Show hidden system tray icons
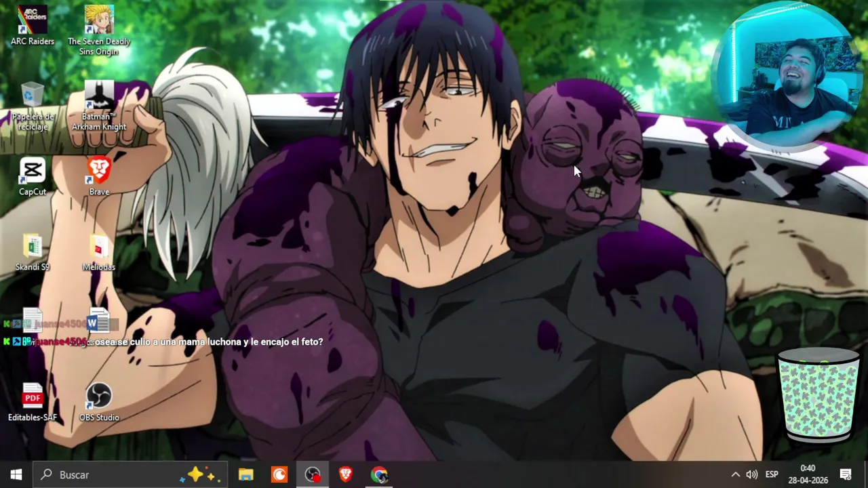868x488 pixels. tap(735, 474)
